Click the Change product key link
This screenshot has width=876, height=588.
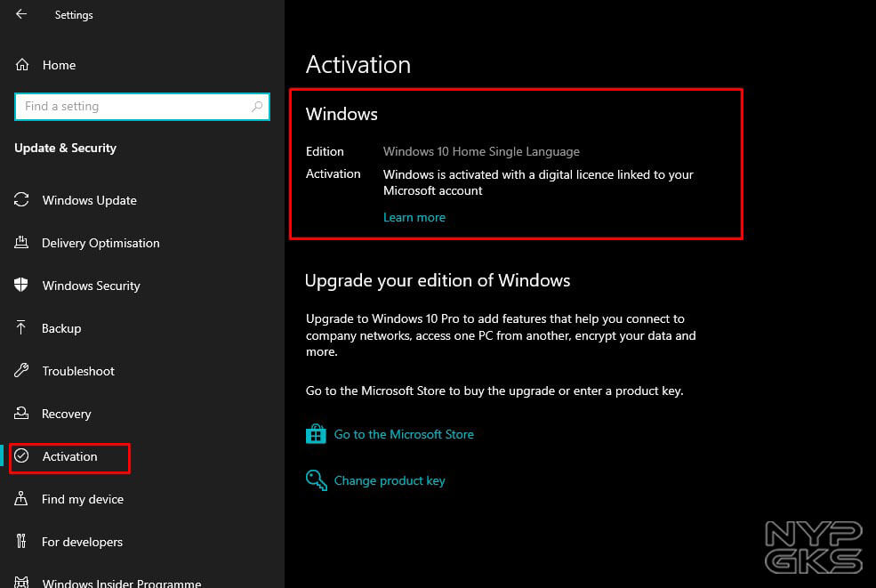[390, 480]
